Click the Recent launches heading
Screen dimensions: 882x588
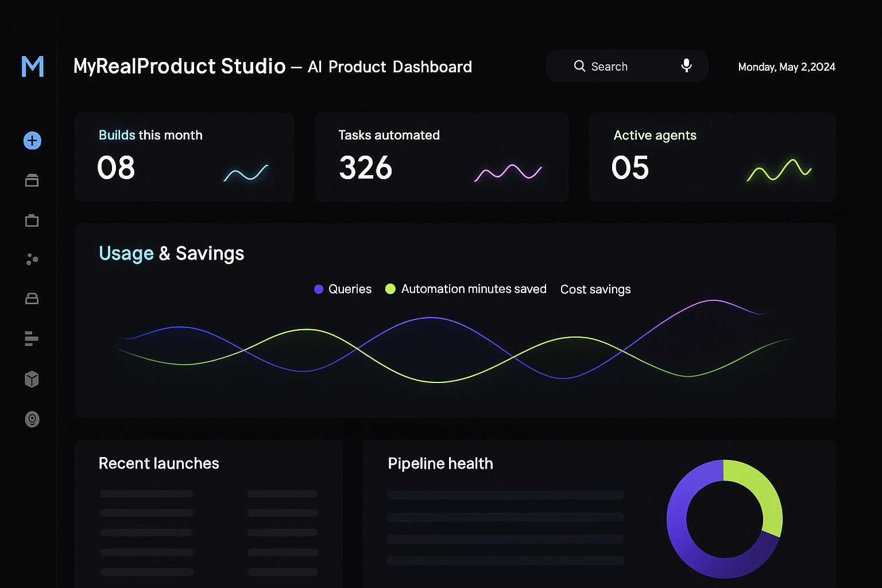(159, 463)
